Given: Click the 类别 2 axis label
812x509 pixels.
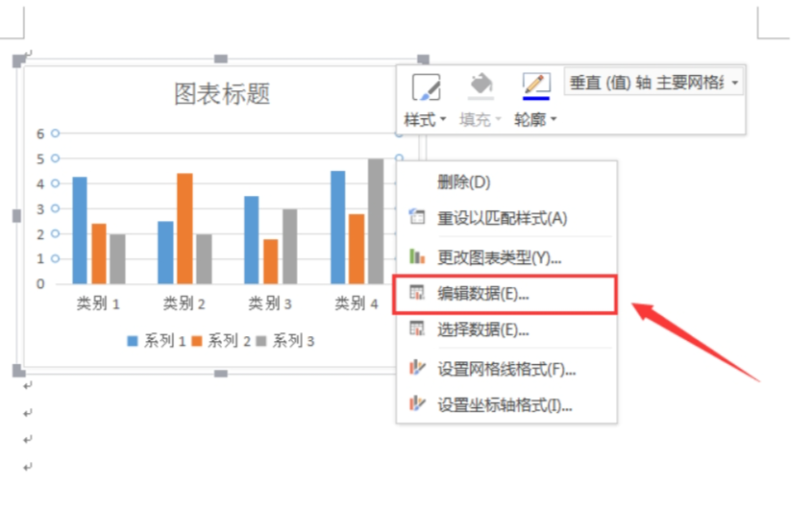Looking at the screenshot, I should point(185,303).
